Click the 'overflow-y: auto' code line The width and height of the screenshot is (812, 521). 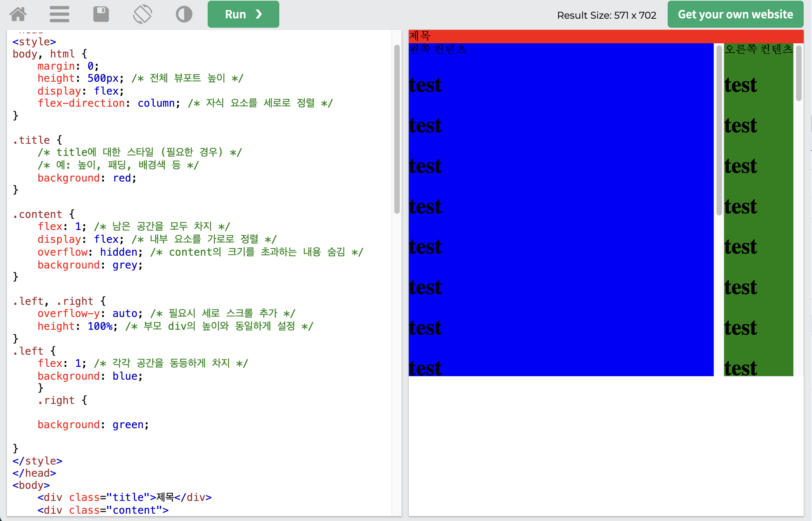166,314
